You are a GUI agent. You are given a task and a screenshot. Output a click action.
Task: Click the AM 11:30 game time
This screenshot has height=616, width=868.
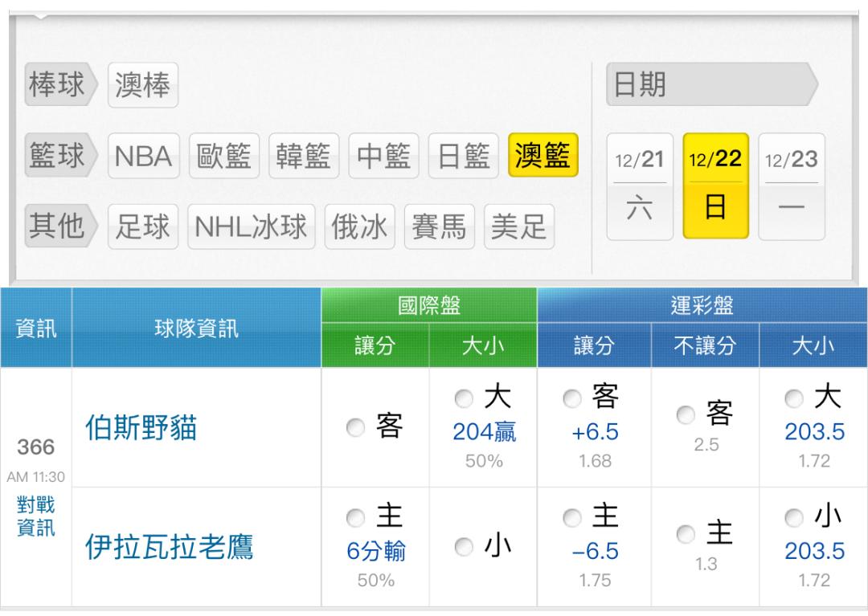click(36, 476)
